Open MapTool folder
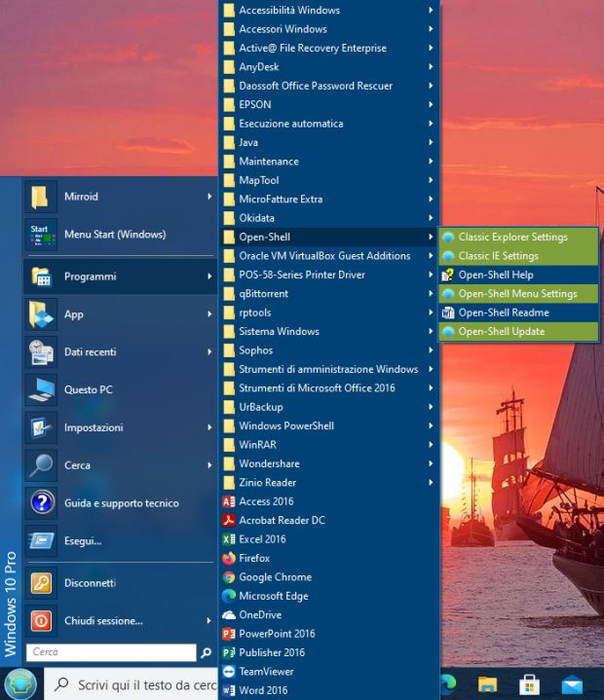This screenshot has height=700, width=604. (x=329, y=180)
